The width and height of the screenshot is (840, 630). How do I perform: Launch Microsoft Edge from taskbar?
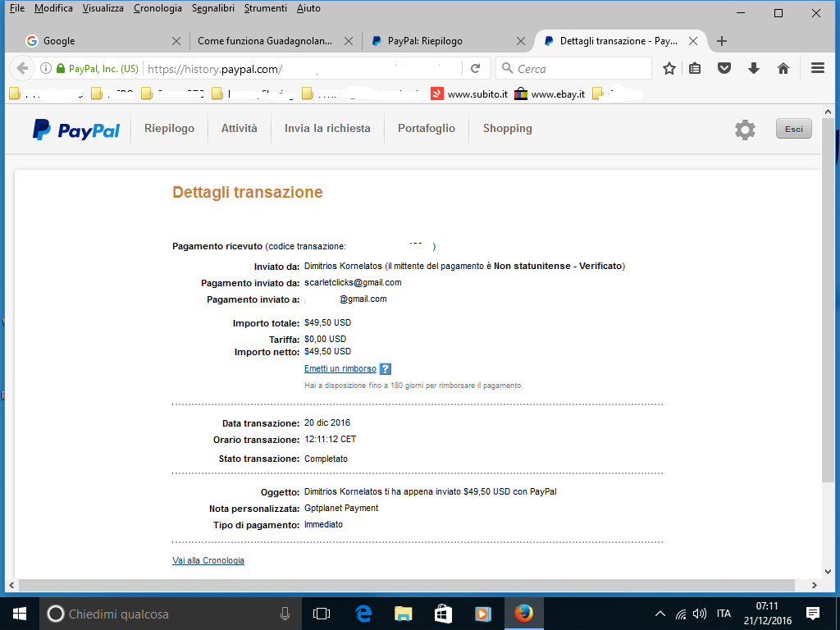point(363,614)
